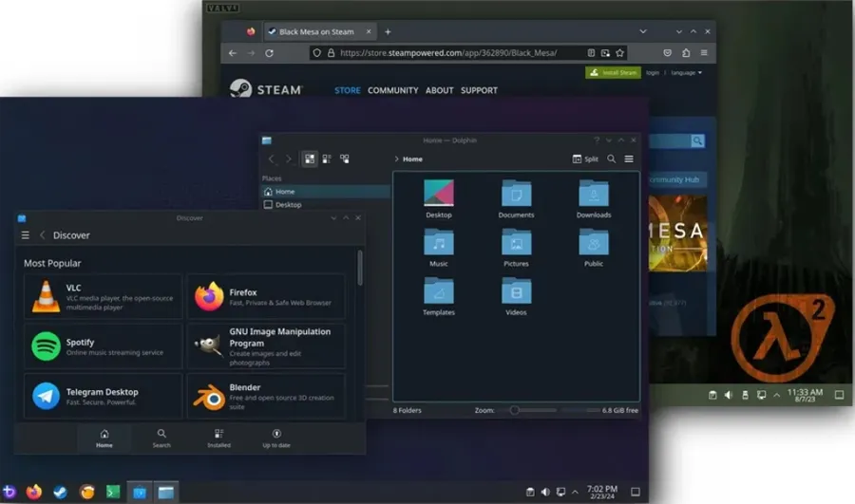Open the Desktop folder in Dolphin

click(x=438, y=199)
